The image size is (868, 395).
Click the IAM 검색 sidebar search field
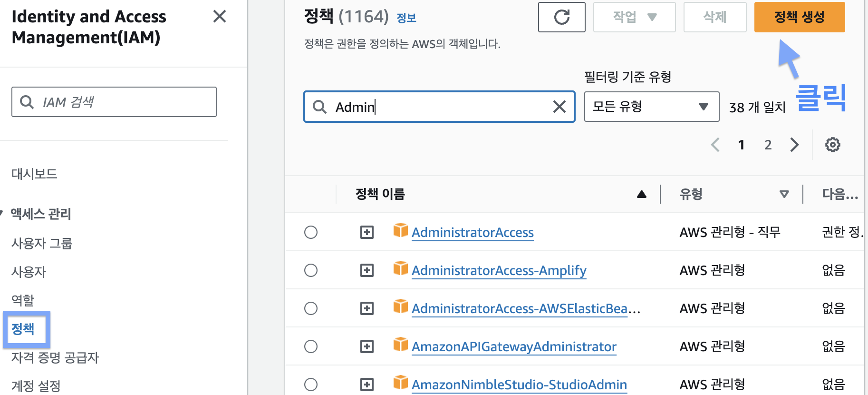click(x=114, y=102)
